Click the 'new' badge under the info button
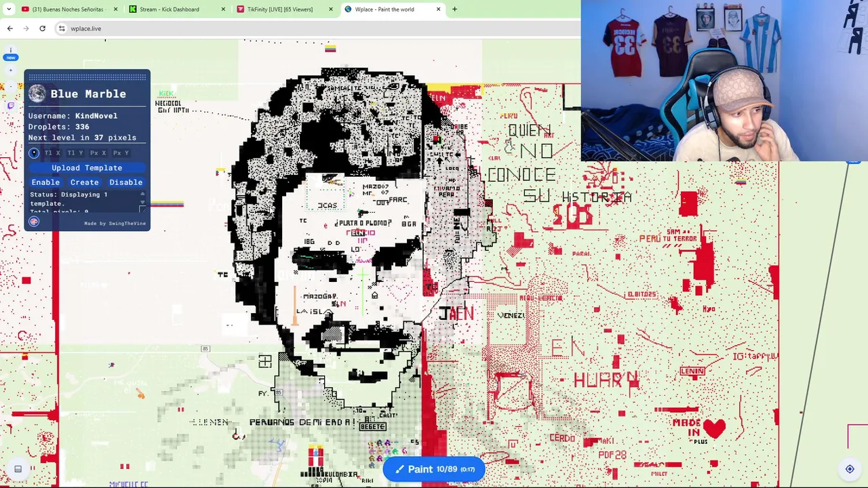This screenshot has height=488, width=868. (x=11, y=58)
